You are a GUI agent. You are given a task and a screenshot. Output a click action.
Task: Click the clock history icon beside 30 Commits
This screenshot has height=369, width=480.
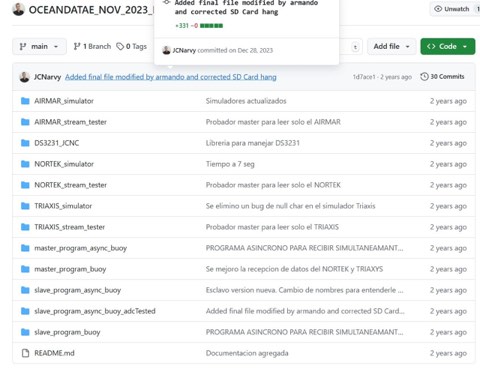424,77
